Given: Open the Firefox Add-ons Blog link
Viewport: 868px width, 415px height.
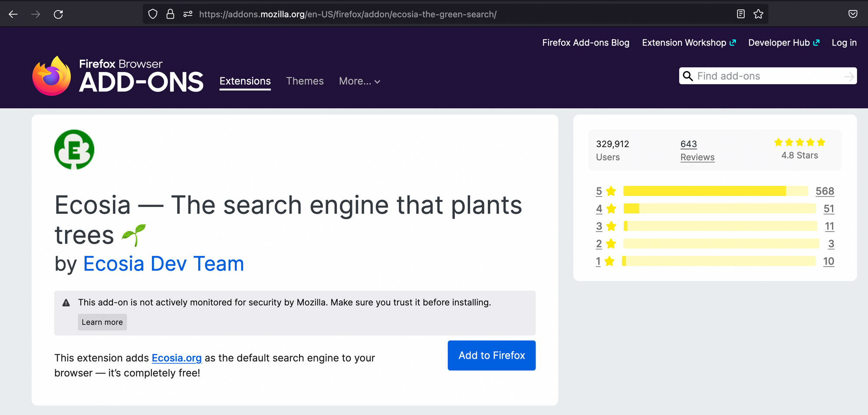Looking at the screenshot, I should (585, 42).
